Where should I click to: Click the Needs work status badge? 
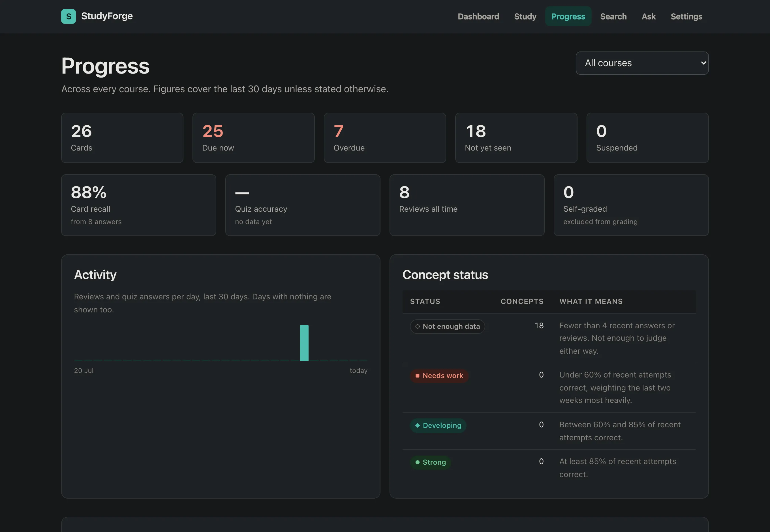click(x=439, y=376)
